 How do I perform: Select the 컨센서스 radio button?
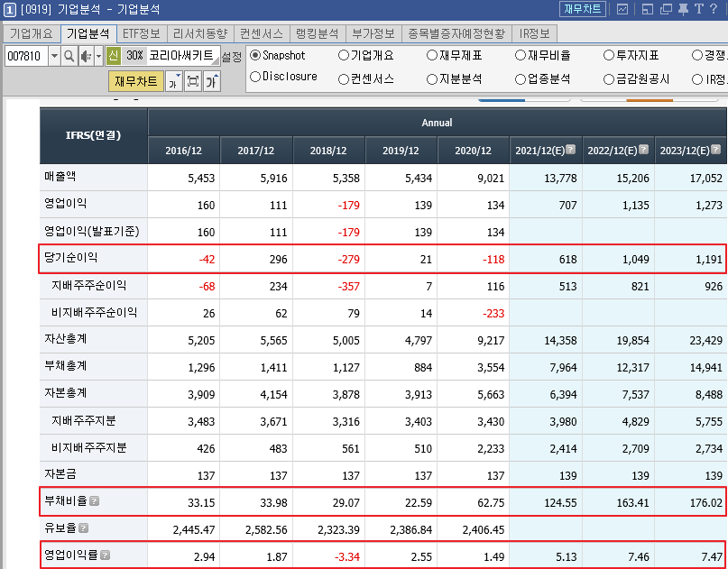(x=344, y=79)
